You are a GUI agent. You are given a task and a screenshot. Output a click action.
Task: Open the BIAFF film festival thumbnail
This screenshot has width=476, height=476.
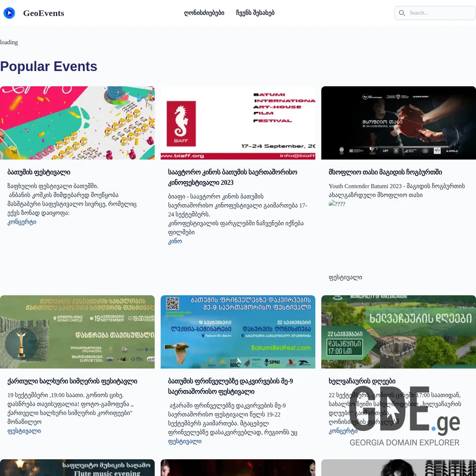(x=238, y=123)
